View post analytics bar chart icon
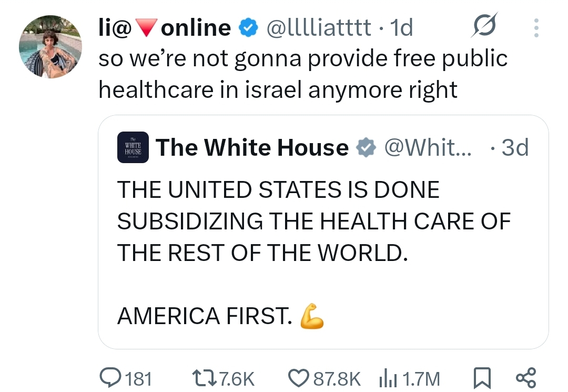568x392 pixels. tap(388, 378)
